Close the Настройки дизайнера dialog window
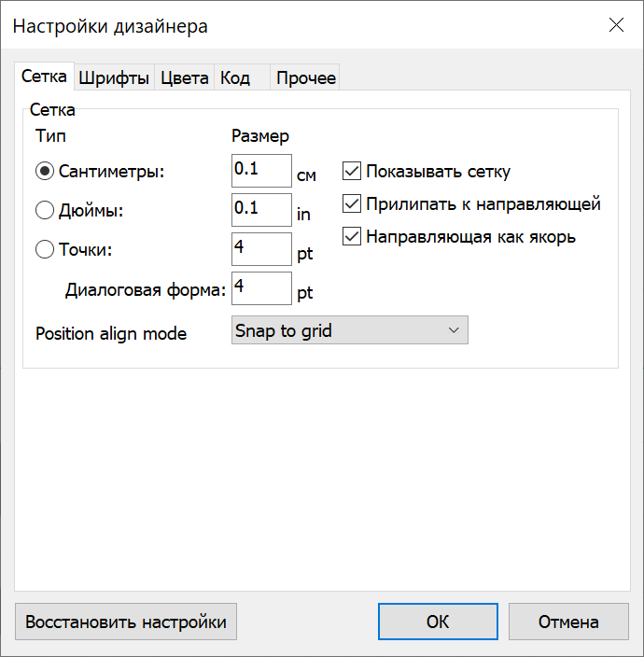 616,25
